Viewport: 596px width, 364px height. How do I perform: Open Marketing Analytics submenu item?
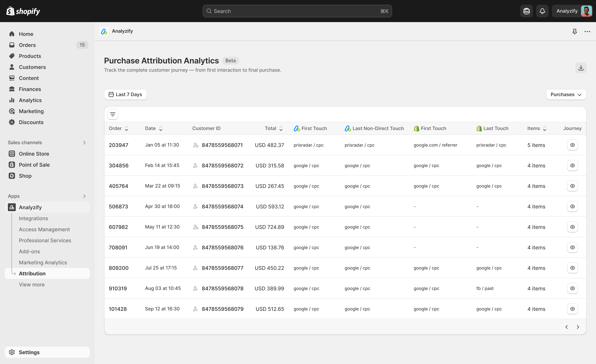click(43, 263)
